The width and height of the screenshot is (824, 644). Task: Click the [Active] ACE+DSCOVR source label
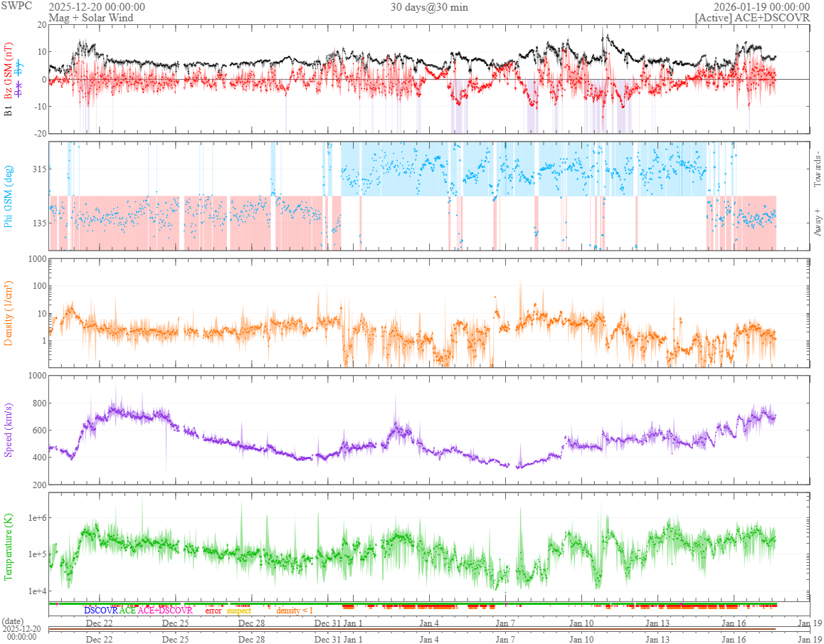[x=752, y=17]
